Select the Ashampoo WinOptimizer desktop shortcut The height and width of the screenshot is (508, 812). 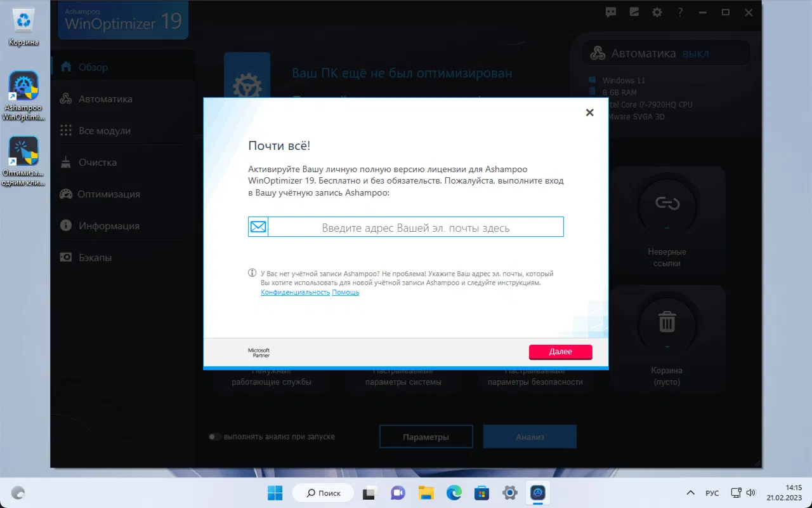[x=24, y=95]
